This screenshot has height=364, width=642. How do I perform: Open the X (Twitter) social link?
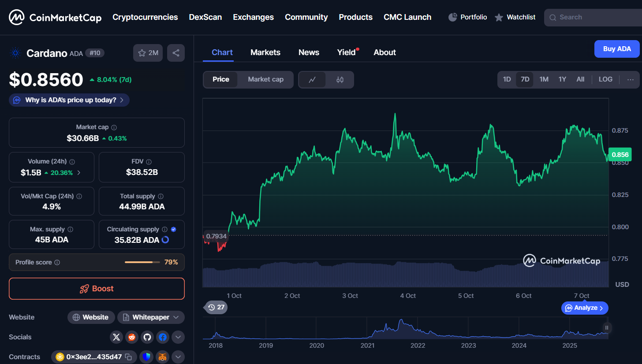tap(116, 337)
